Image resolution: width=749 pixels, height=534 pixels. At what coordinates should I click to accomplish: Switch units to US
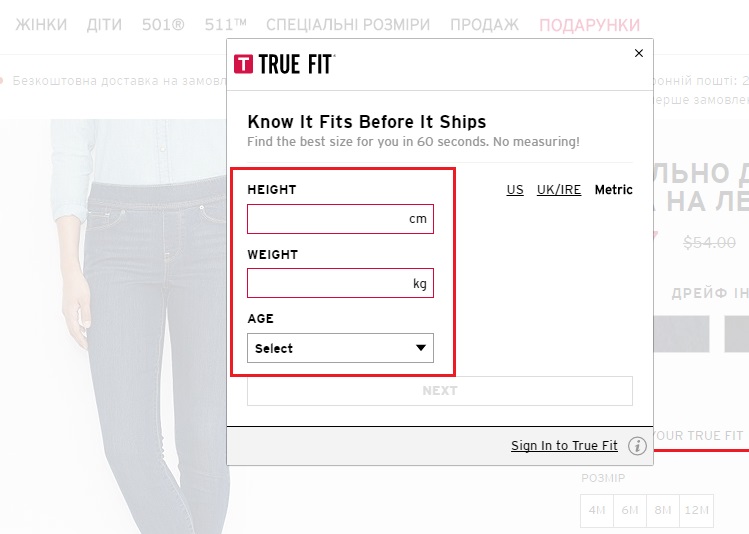click(x=515, y=190)
